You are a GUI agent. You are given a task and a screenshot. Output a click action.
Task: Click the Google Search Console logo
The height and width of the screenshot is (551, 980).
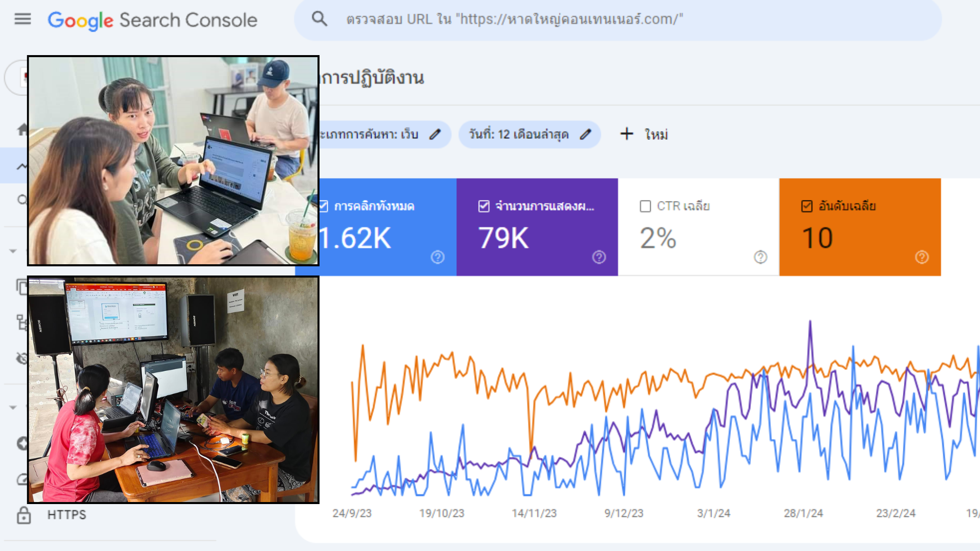coord(152,20)
